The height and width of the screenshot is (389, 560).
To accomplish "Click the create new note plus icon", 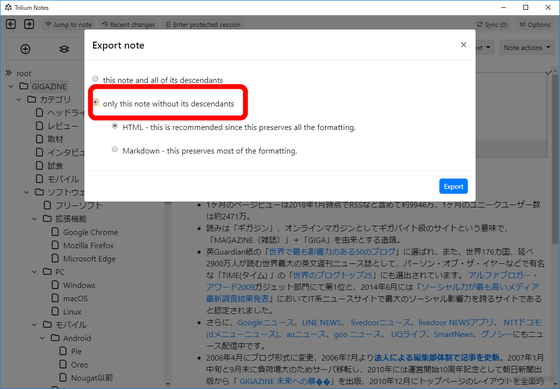I will coord(25,49).
